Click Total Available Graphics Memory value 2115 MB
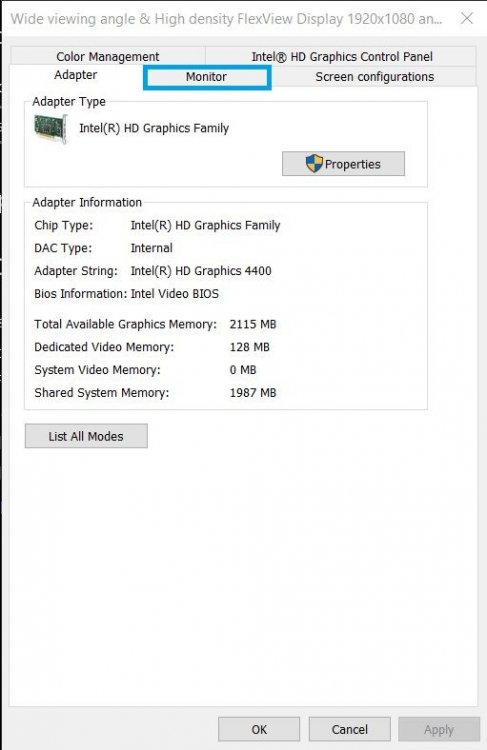487x750 pixels. (x=253, y=324)
